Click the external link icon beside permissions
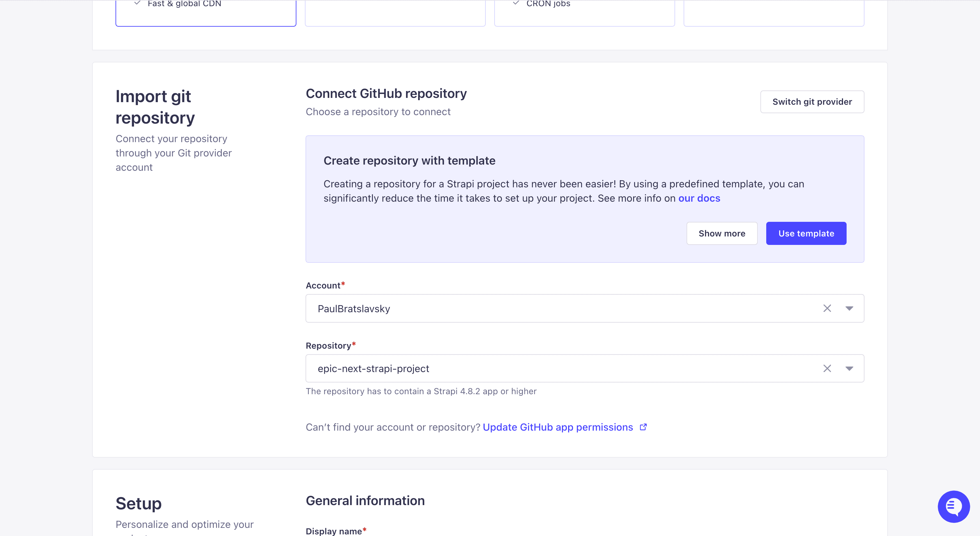This screenshot has width=980, height=536. click(643, 427)
